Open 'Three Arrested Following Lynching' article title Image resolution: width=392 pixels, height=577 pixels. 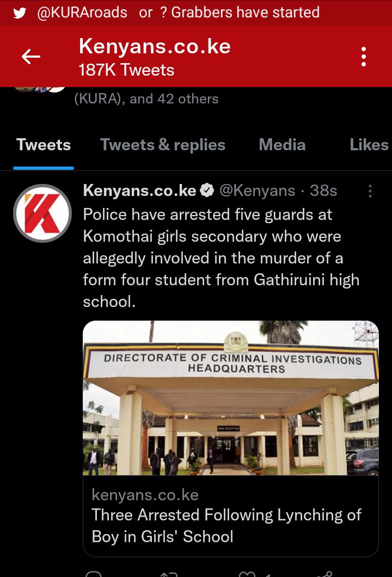click(x=226, y=525)
